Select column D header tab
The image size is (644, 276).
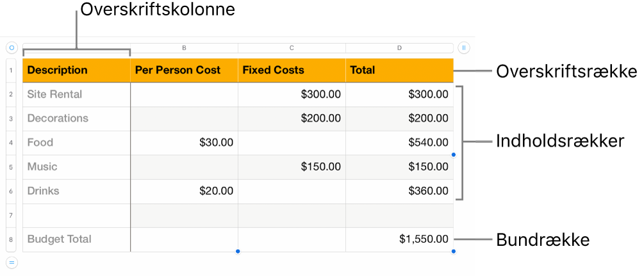[x=399, y=47]
